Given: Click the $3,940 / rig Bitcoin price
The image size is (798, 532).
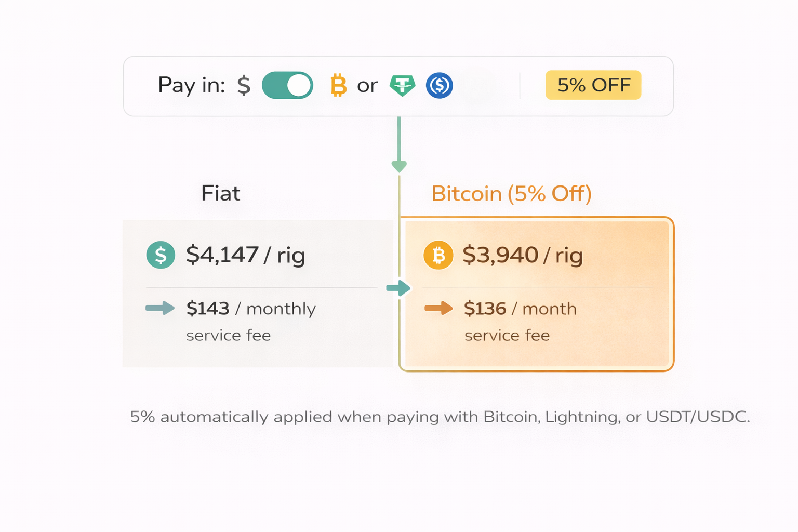Looking at the screenshot, I should (522, 255).
